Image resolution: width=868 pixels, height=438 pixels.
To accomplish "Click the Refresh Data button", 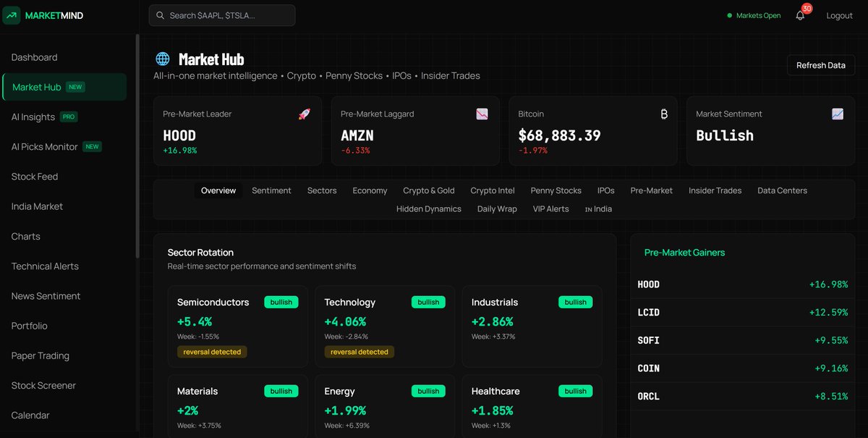I will (x=821, y=65).
